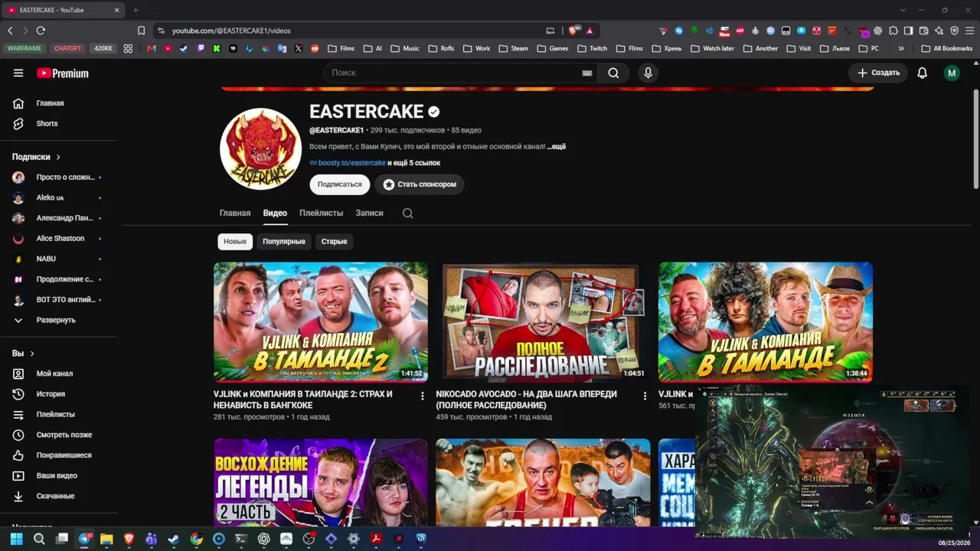Expand channel description with ...ещё
This screenshot has height=551, width=980.
coord(557,146)
